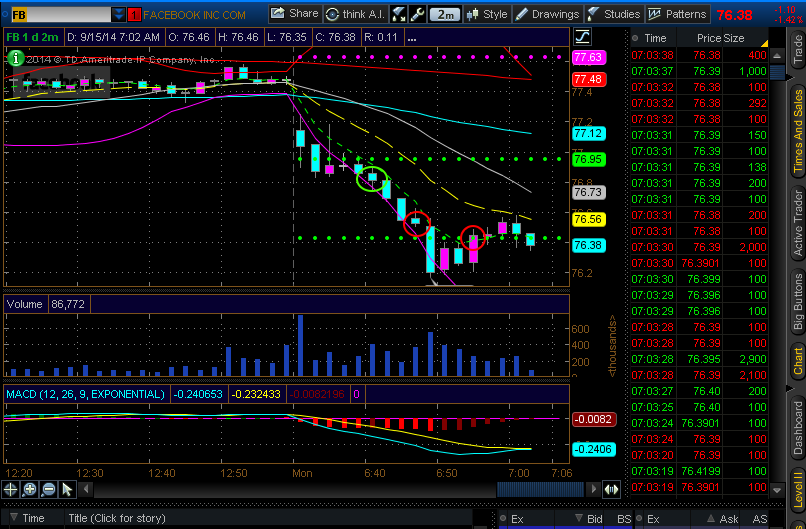
Task: Click the collapse arrow above Dashboard tab
Action: pyautogui.click(x=790, y=388)
